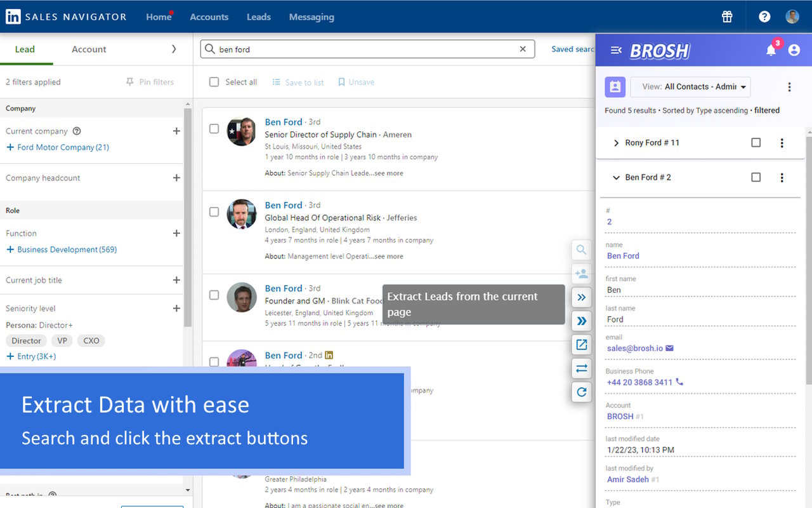Open three-dot menu for Rony Ford # 11

782,143
